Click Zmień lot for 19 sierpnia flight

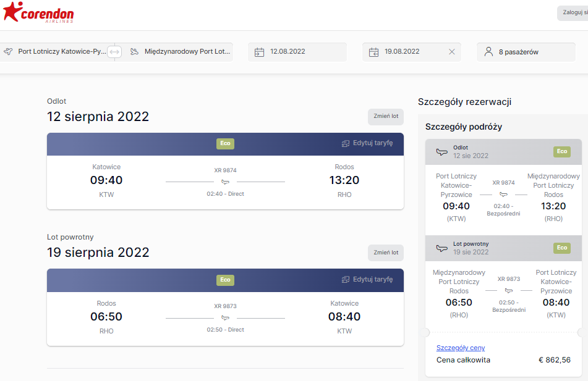click(x=386, y=253)
